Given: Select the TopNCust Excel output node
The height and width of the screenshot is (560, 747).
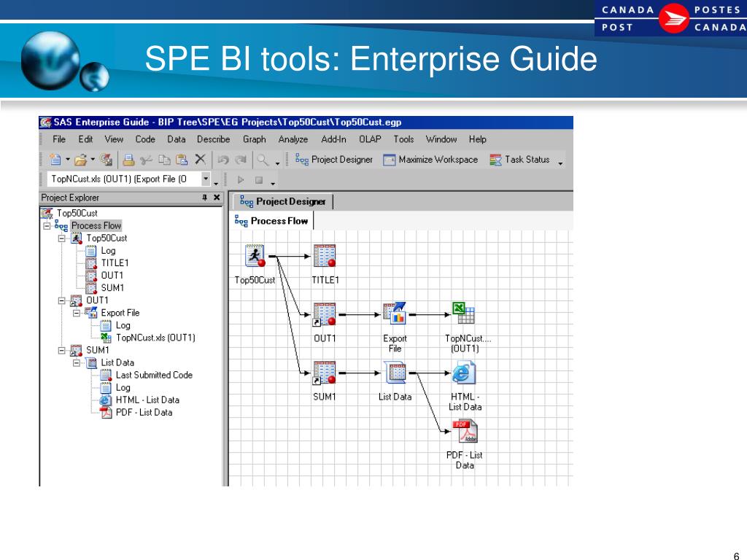Looking at the screenshot, I should tap(463, 314).
